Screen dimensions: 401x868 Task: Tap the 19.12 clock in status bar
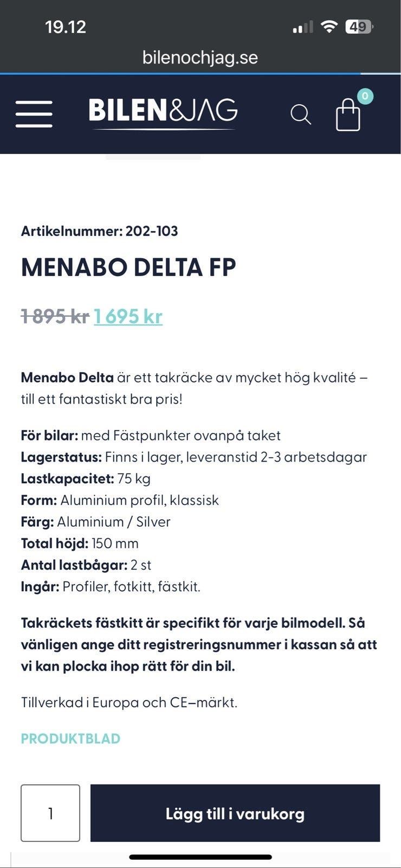pyautogui.click(x=66, y=27)
